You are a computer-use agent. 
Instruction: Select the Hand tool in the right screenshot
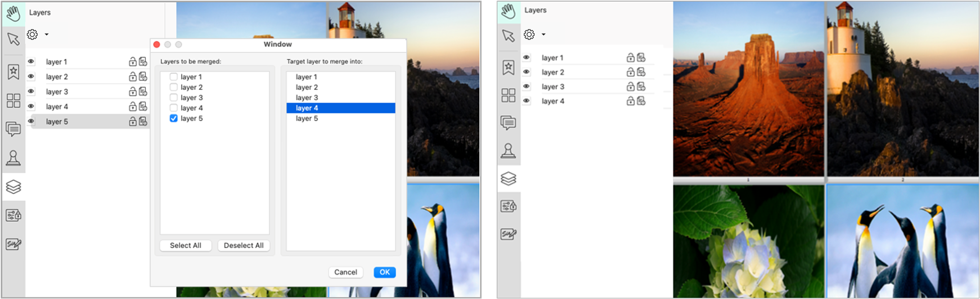[x=508, y=12]
